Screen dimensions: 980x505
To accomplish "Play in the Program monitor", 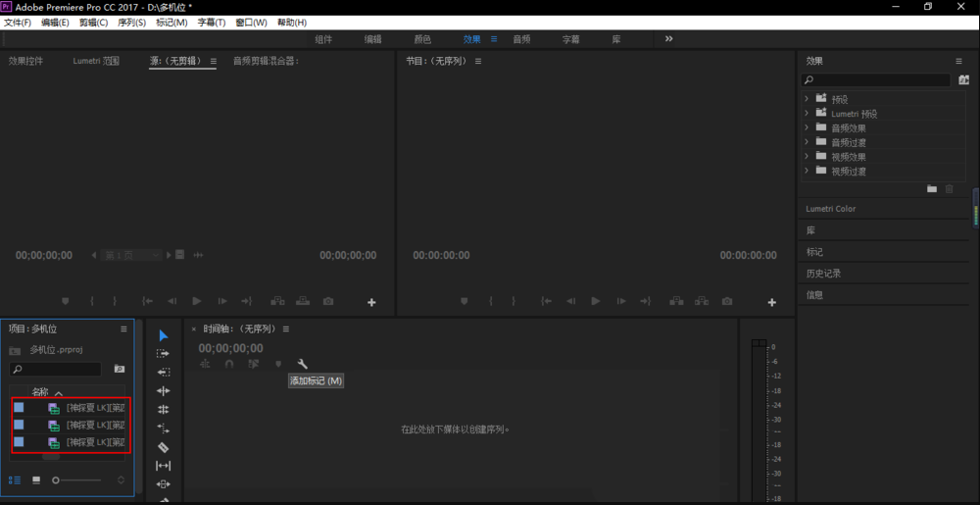I will tap(596, 301).
